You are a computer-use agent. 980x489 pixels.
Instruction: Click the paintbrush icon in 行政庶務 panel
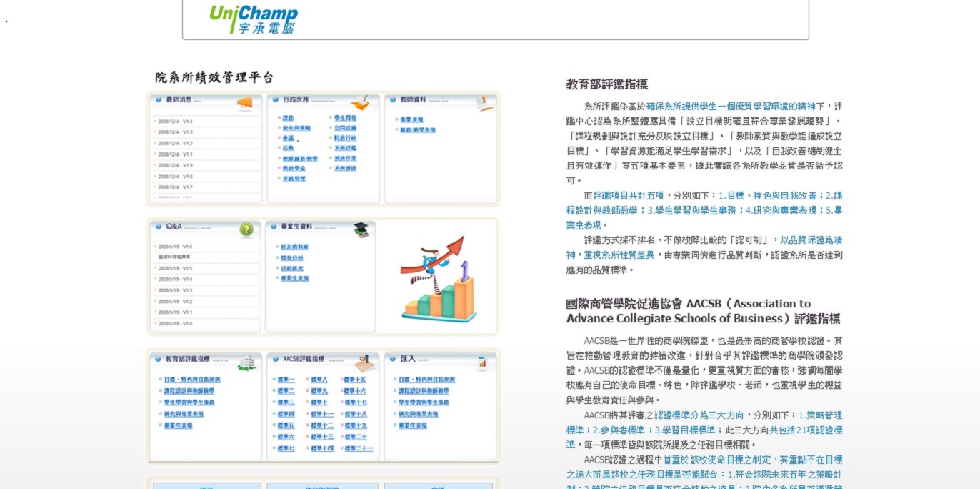(x=360, y=102)
